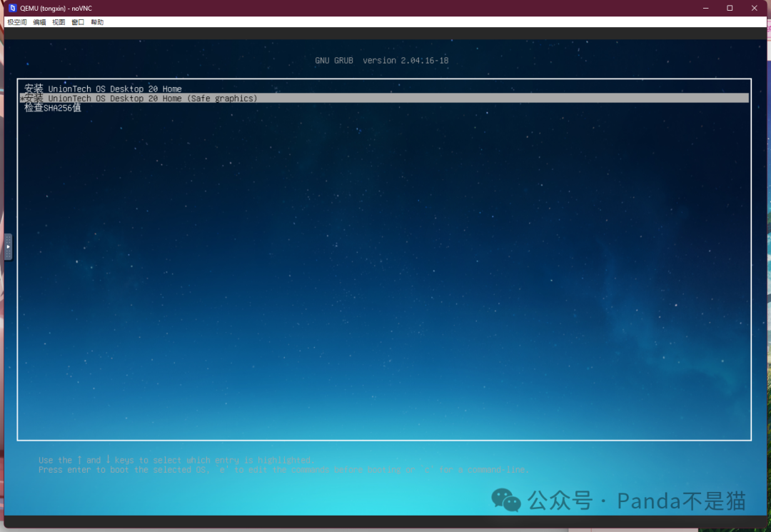Minimize the QEMU noVNC window
The width and height of the screenshot is (771, 532).
coord(705,8)
